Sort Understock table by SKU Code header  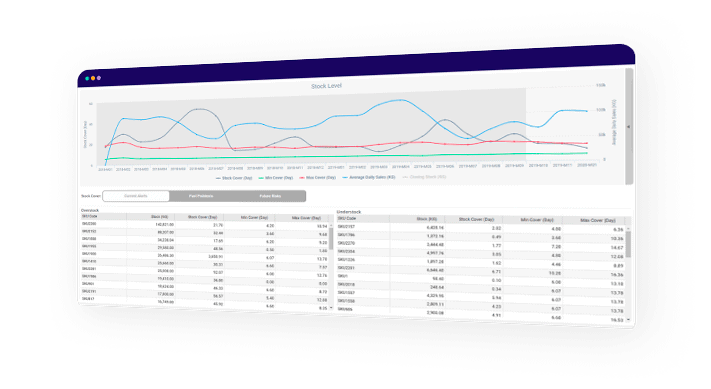(363, 219)
